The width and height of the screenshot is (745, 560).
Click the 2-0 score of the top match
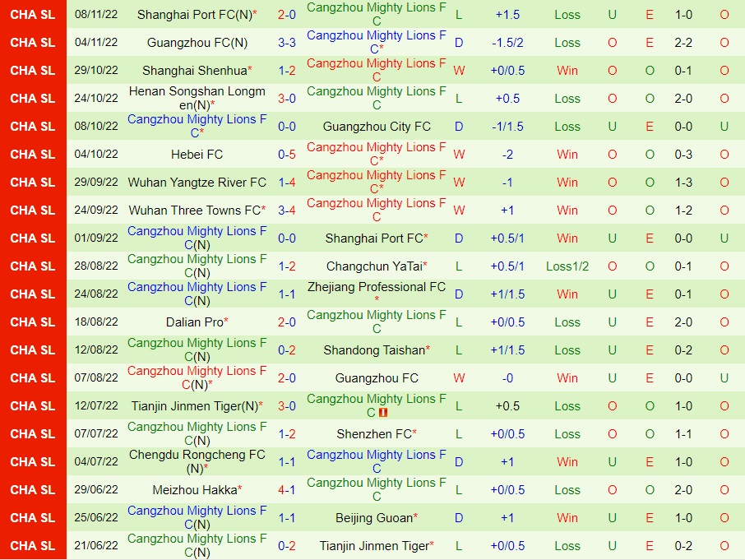click(286, 13)
